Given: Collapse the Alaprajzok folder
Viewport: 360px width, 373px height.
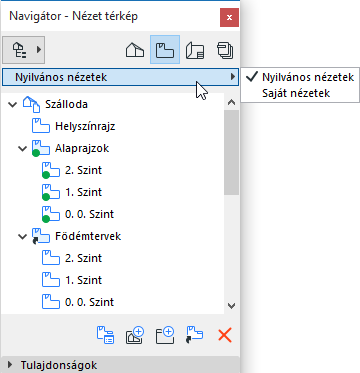Looking at the screenshot, I should [22, 148].
